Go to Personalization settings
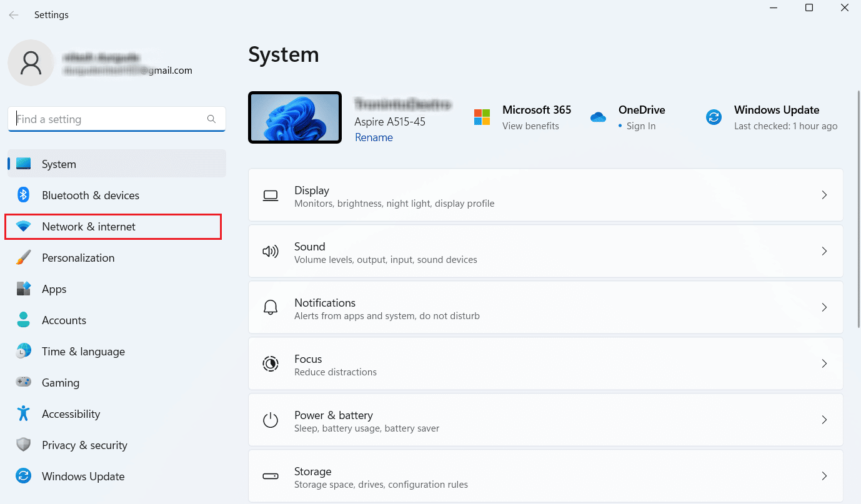 [117, 258]
